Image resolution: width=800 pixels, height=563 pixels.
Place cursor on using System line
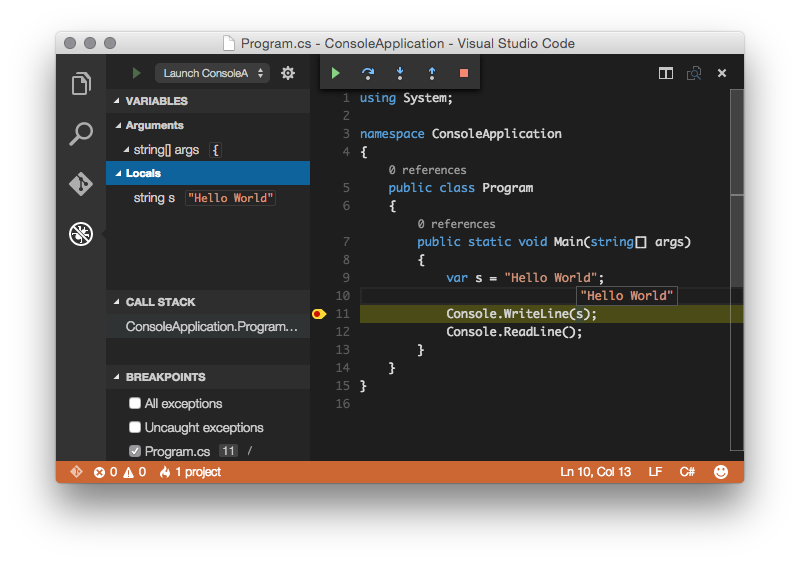point(406,98)
